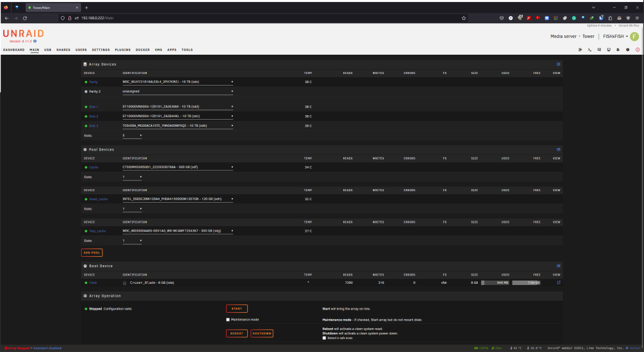This screenshot has width=644, height=352.
Task: Click the Start array button
Action: 237,308
